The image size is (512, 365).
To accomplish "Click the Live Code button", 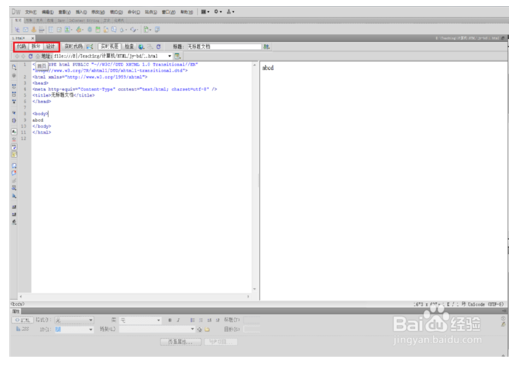I will (74, 47).
